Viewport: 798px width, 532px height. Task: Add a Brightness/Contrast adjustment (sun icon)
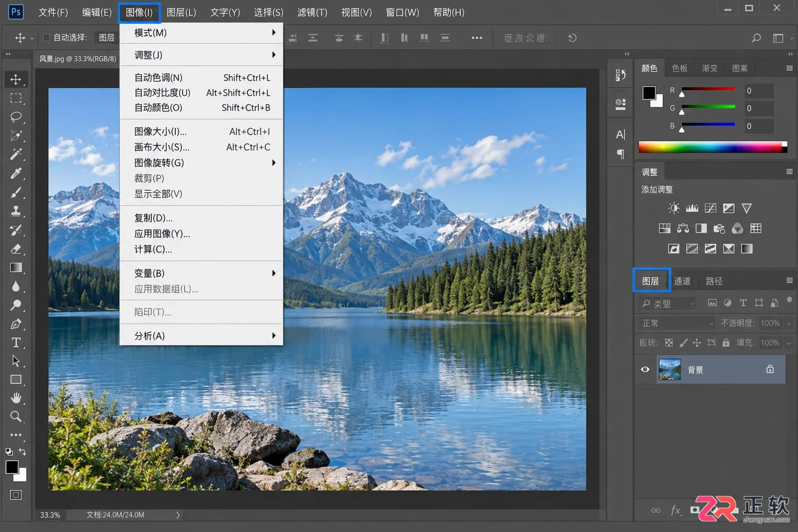(x=674, y=208)
